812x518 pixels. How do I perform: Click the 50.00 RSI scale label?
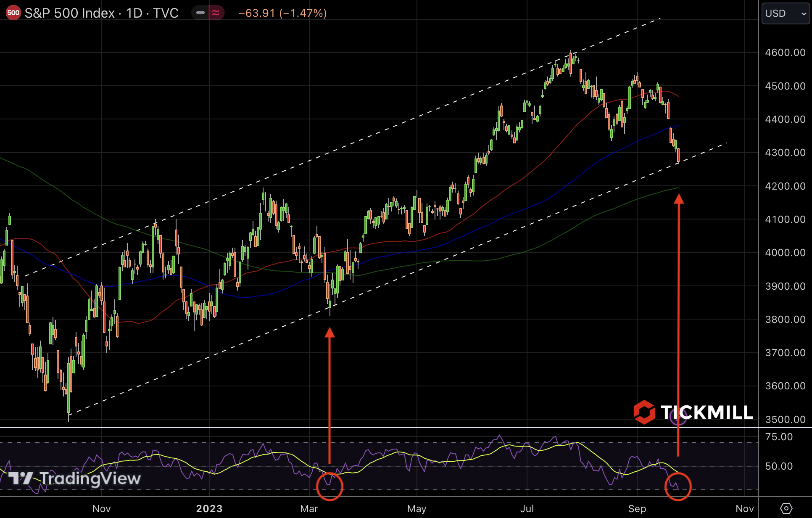pyautogui.click(x=779, y=466)
